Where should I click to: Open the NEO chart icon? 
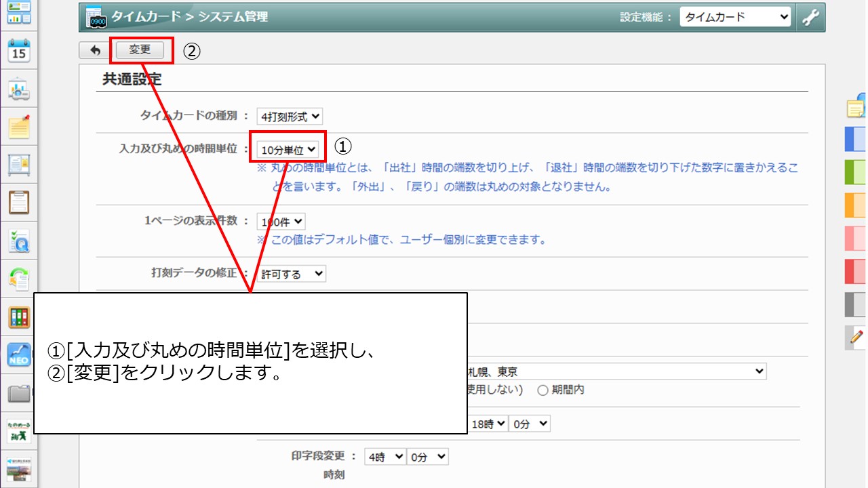coord(19,355)
